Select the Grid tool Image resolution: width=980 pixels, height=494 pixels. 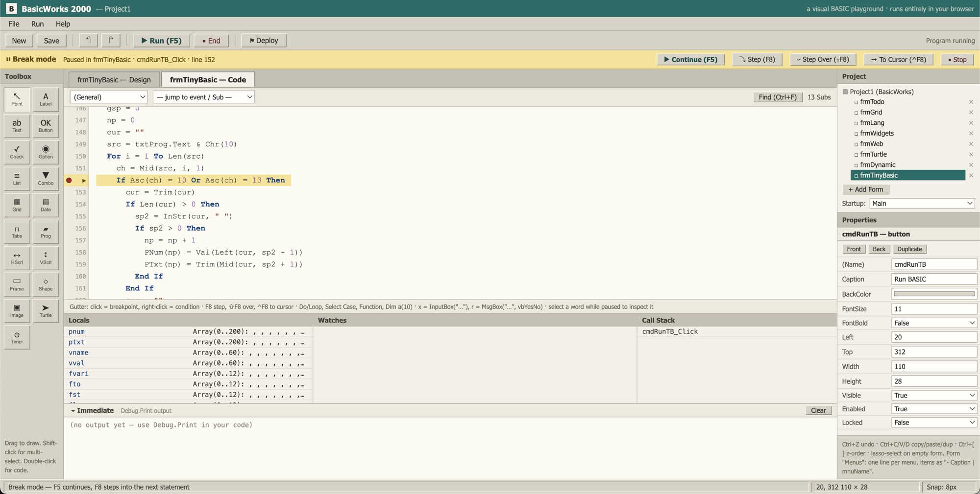coord(17,205)
